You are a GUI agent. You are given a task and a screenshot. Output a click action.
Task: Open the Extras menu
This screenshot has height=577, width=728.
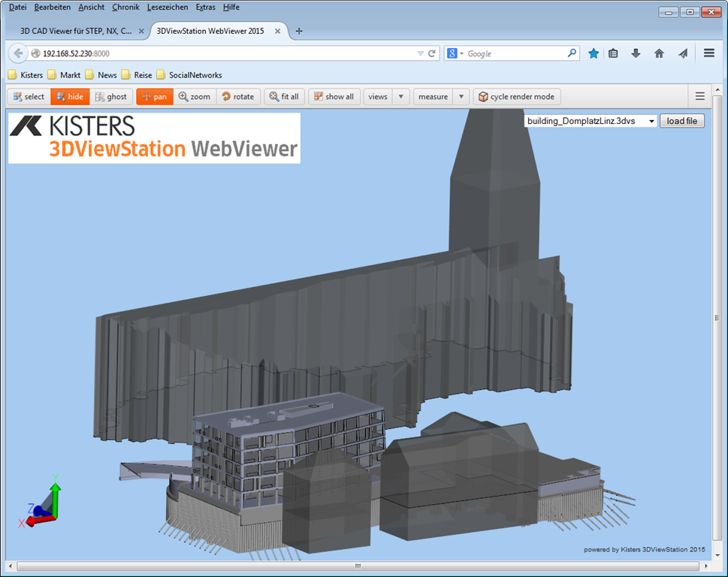coord(206,7)
